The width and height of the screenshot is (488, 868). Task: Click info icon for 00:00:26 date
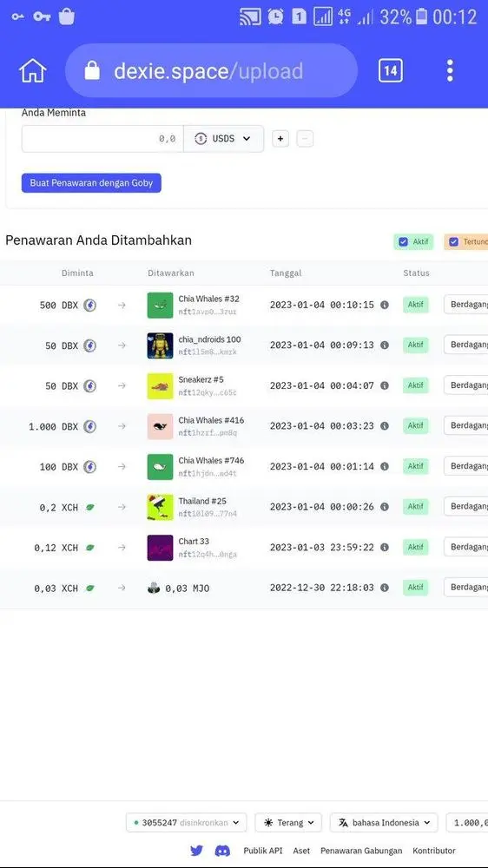385,507
